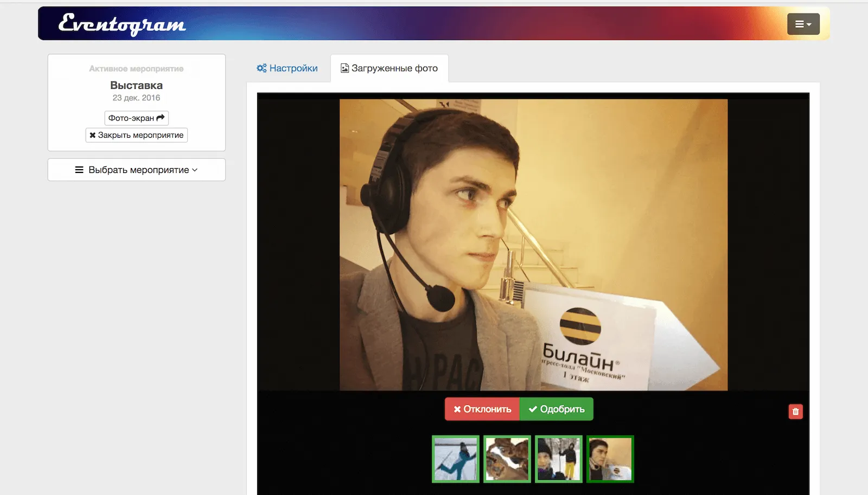The image size is (868, 495).
Task: Open the top-right menu via its caret arrow
Action: pyautogui.click(x=810, y=24)
